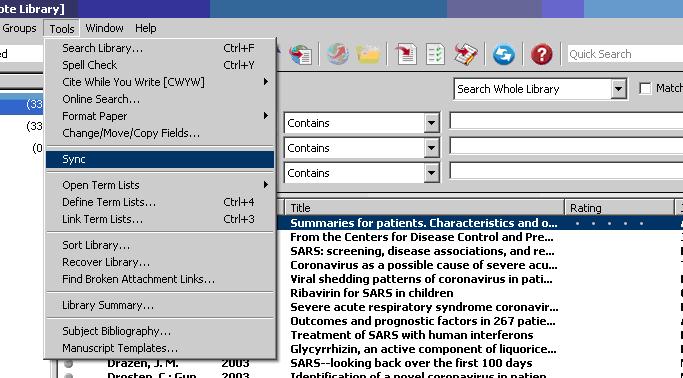Select 'Glycyrrhizin, an active component of liquorice' row
The width and height of the screenshot is (683, 378).
pos(423,349)
